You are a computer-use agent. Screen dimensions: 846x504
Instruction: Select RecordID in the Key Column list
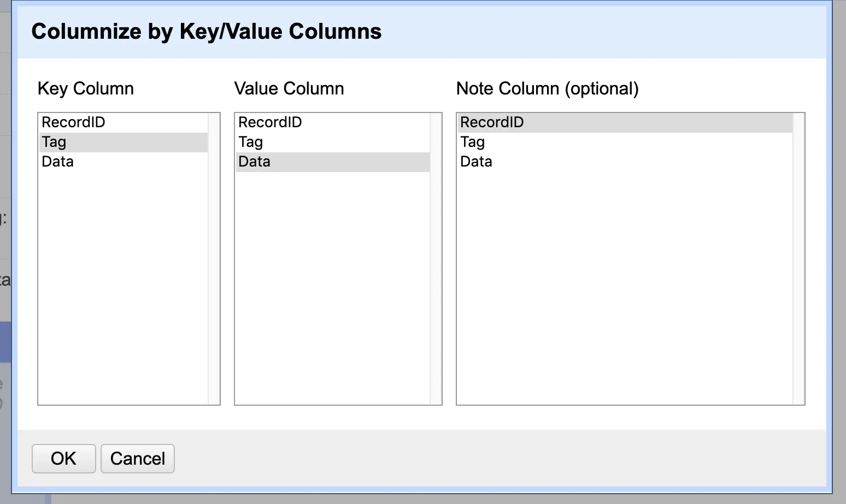coord(73,122)
